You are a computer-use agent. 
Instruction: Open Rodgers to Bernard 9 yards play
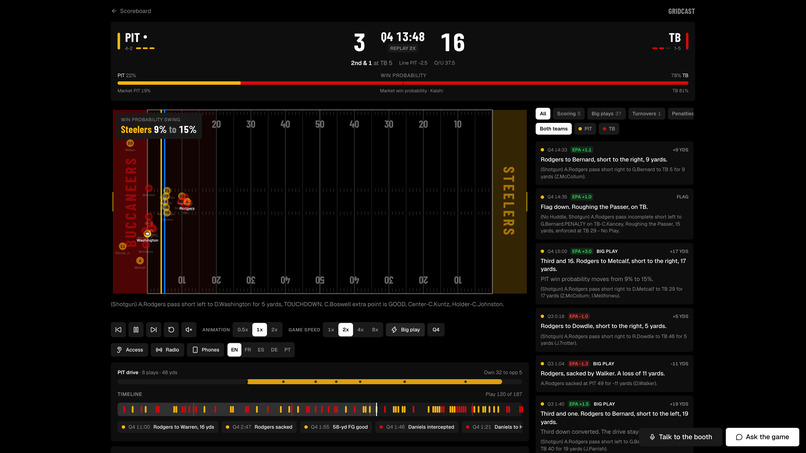(614, 163)
